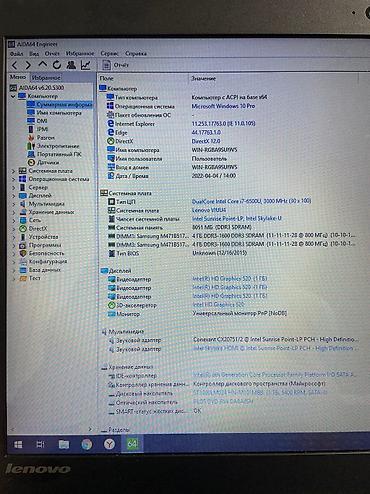Open the Вид menu
This screenshot has height=494, width=370.
(x=34, y=53)
